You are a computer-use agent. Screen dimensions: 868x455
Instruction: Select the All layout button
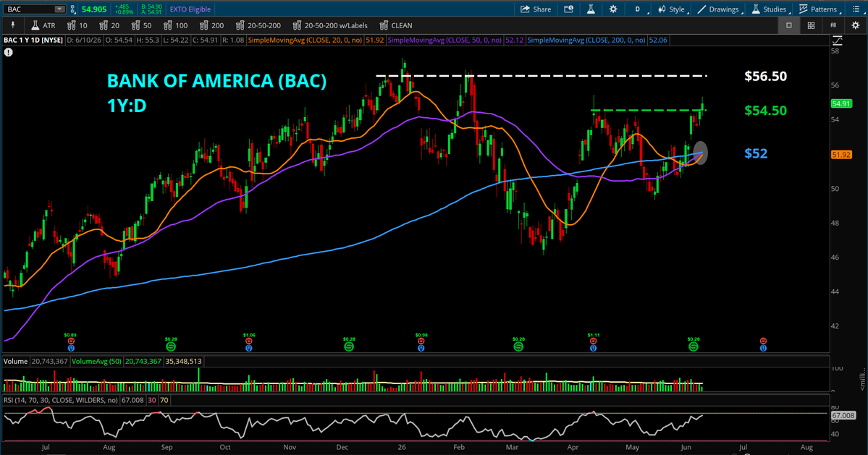tap(833, 25)
